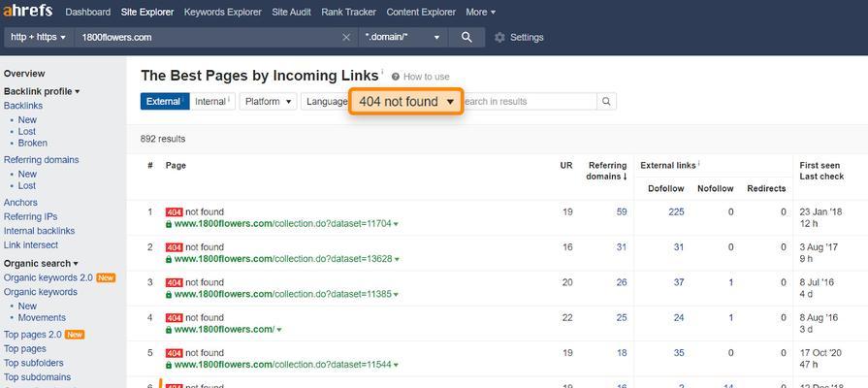Click the How to use link

tap(427, 77)
